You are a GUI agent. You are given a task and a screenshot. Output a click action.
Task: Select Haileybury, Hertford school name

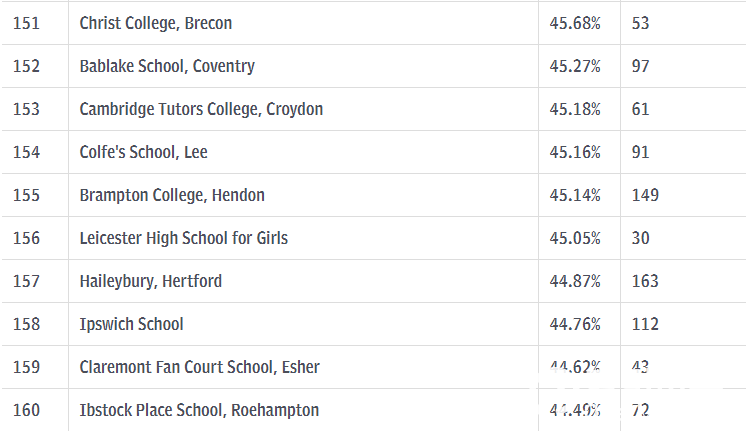150,281
